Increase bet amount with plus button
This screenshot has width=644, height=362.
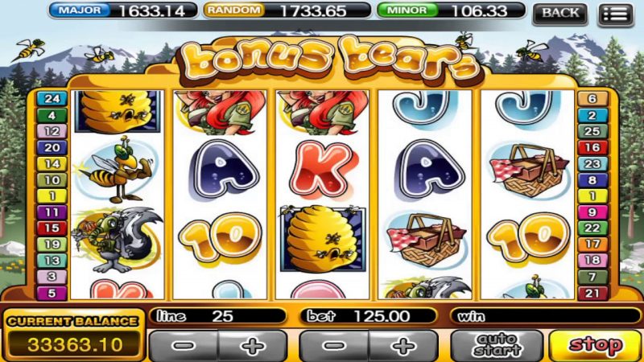click(x=403, y=346)
